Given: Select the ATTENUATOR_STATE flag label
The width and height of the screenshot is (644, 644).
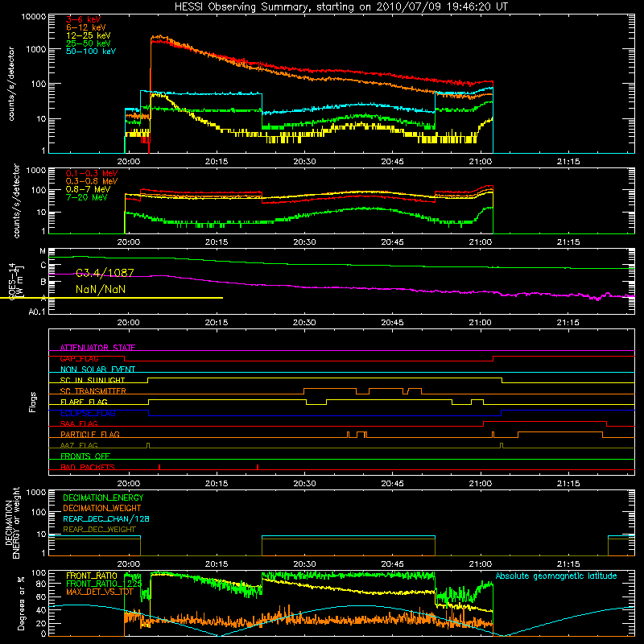Looking at the screenshot, I should pos(97,348).
